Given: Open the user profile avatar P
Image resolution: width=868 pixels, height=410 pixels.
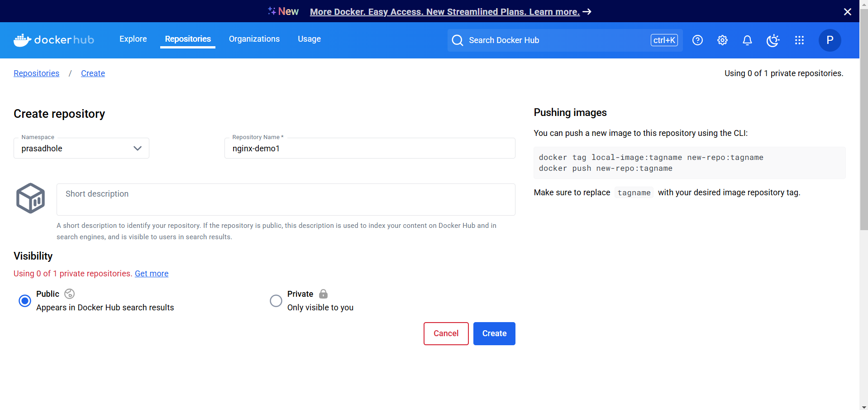Looking at the screenshot, I should click(x=830, y=40).
